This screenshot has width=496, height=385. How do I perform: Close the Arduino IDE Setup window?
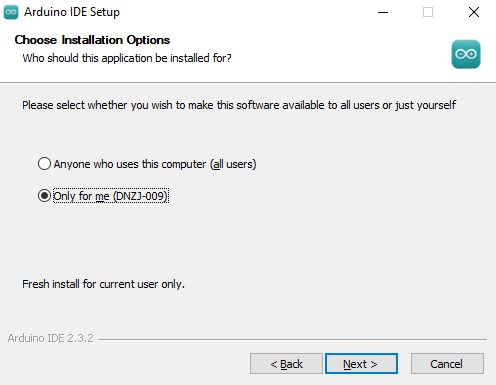pyautogui.click(x=474, y=12)
